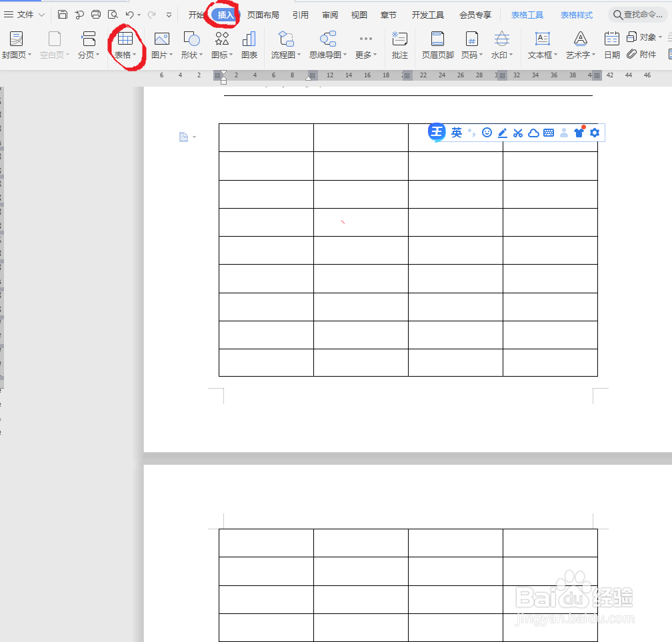Click the IME emoji smiley icon

pyautogui.click(x=487, y=133)
